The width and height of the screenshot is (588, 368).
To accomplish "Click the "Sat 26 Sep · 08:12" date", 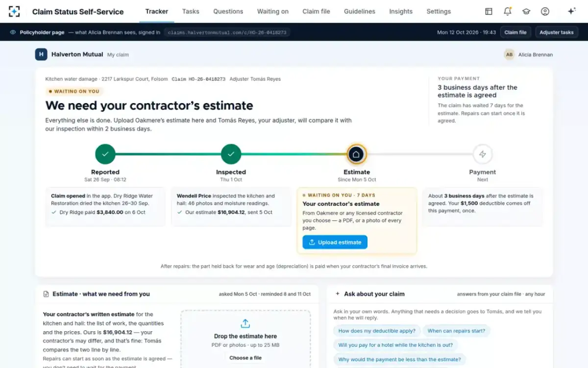I will click(105, 180).
